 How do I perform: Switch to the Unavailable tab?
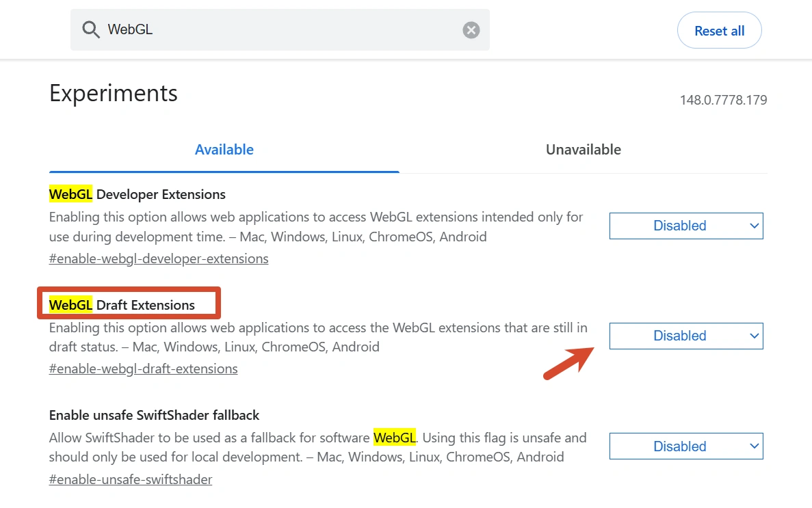(x=583, y=150)
